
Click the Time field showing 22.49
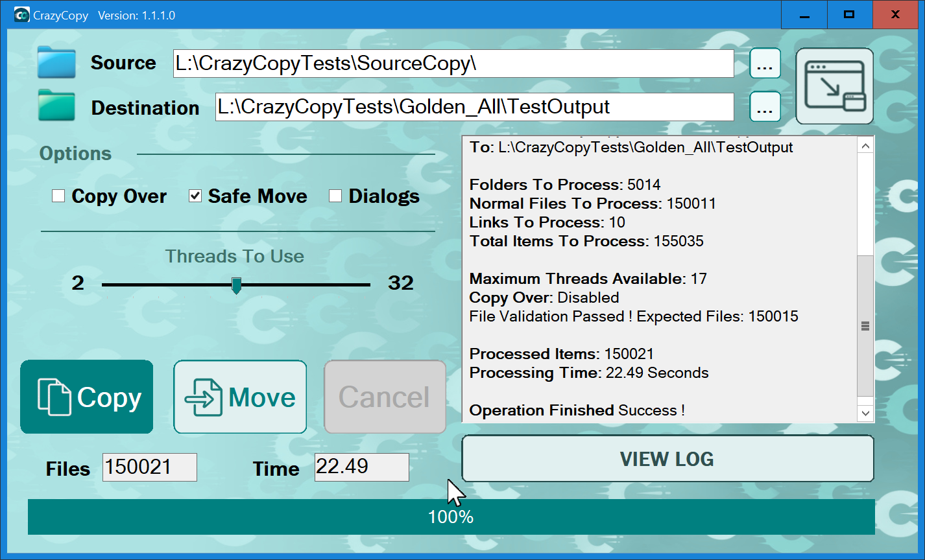[x=362, y=467]
